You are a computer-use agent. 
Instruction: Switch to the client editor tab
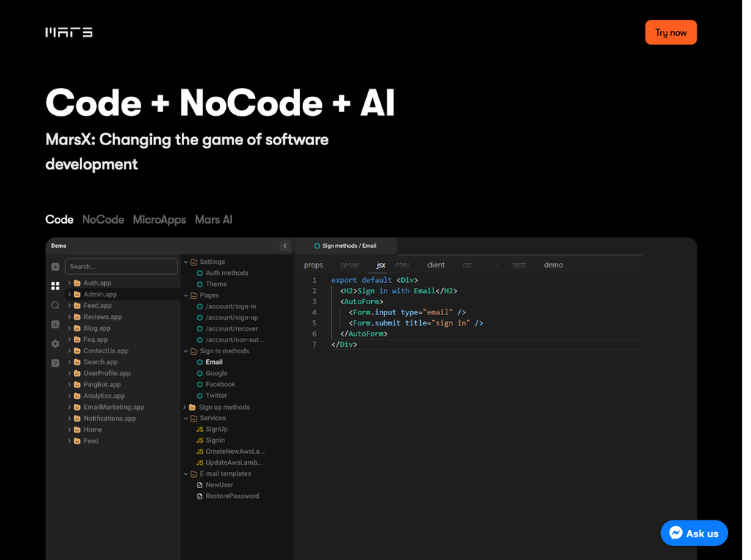tap(436, 265)
